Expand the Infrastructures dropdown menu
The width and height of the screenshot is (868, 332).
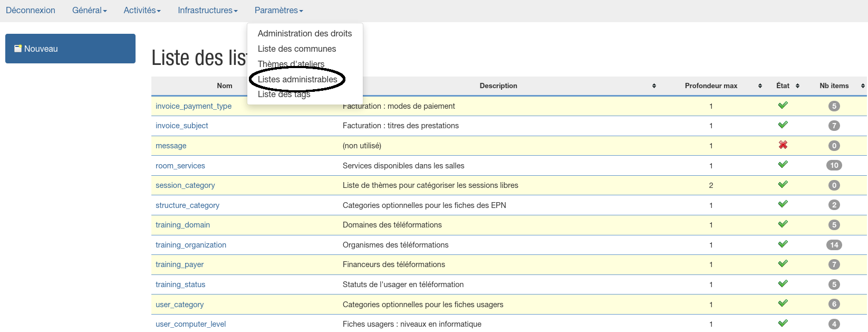(207, 11)
